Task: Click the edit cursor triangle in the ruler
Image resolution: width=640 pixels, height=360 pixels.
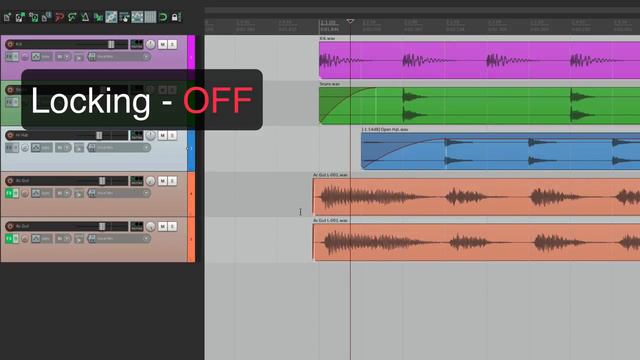Action: (x=350, y=21)
